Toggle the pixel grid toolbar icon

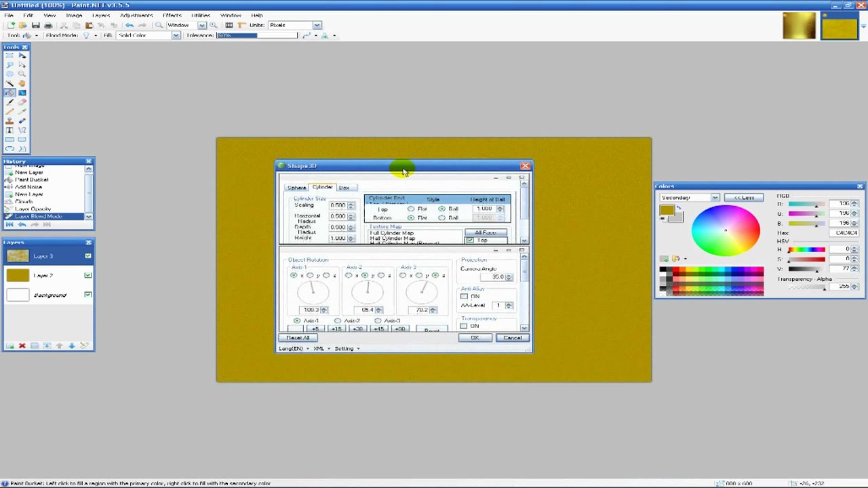(229, 25)
